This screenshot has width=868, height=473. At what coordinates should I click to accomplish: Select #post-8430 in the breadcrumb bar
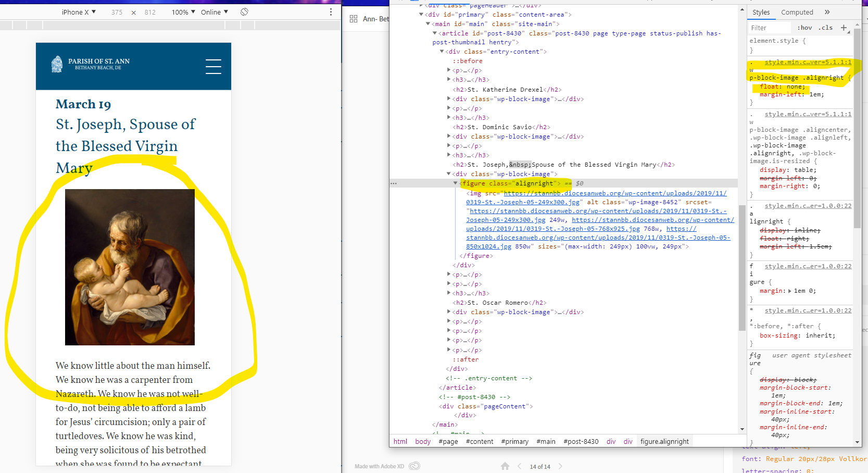(x=581, y=441)
